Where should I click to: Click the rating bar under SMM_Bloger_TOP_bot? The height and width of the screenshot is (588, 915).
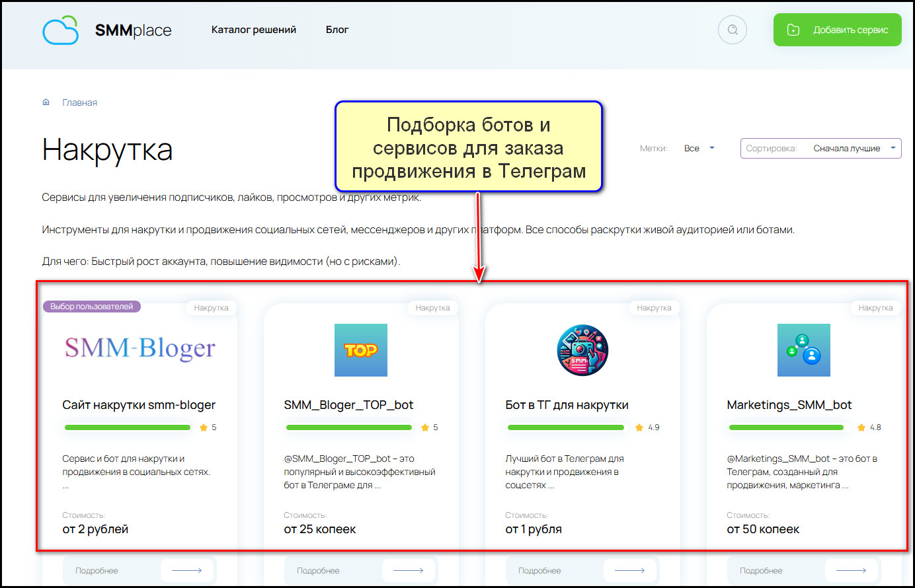tap(349, 427)
